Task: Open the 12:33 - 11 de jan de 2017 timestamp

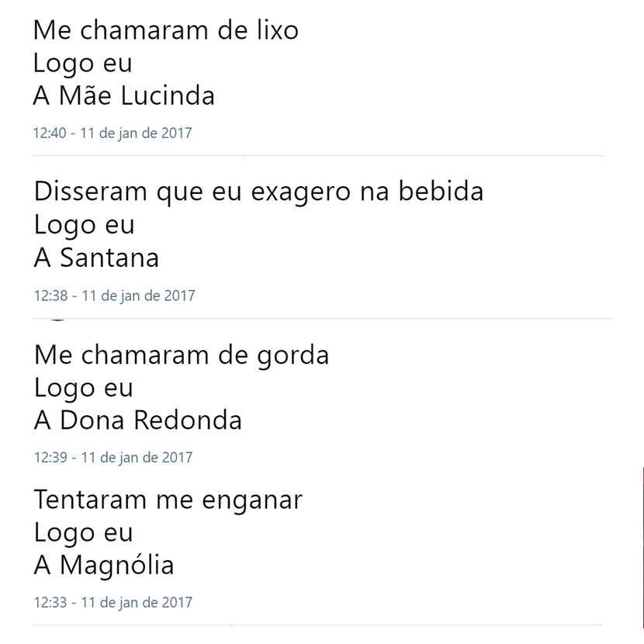Action: click(x=113, y=603)
